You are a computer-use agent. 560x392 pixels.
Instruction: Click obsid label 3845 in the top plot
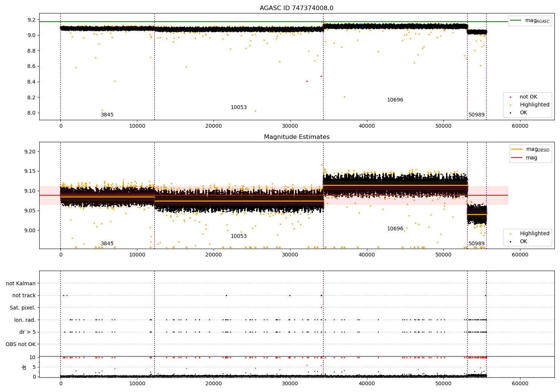pyautogui.click(x=107, y=115)
